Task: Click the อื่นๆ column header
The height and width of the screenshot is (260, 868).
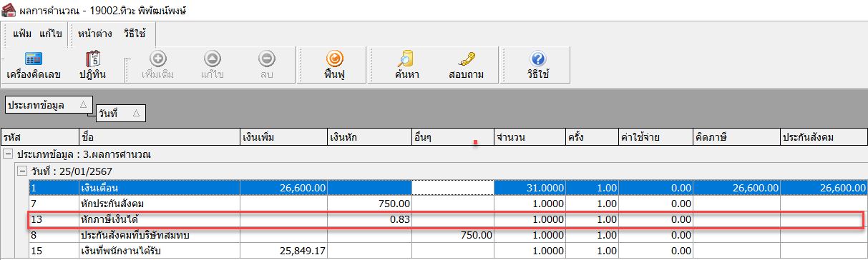Action: point(452,136)
